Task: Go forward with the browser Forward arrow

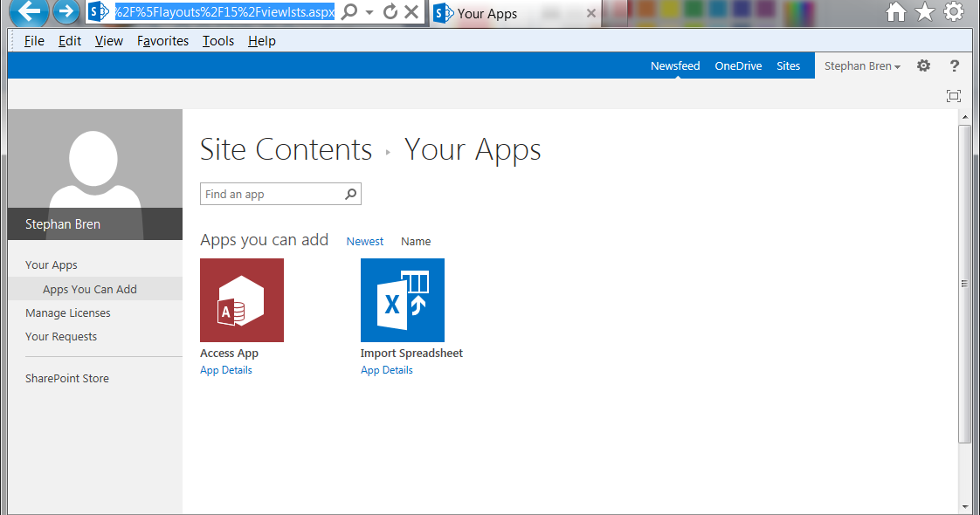Action: (x=66, y=11)
